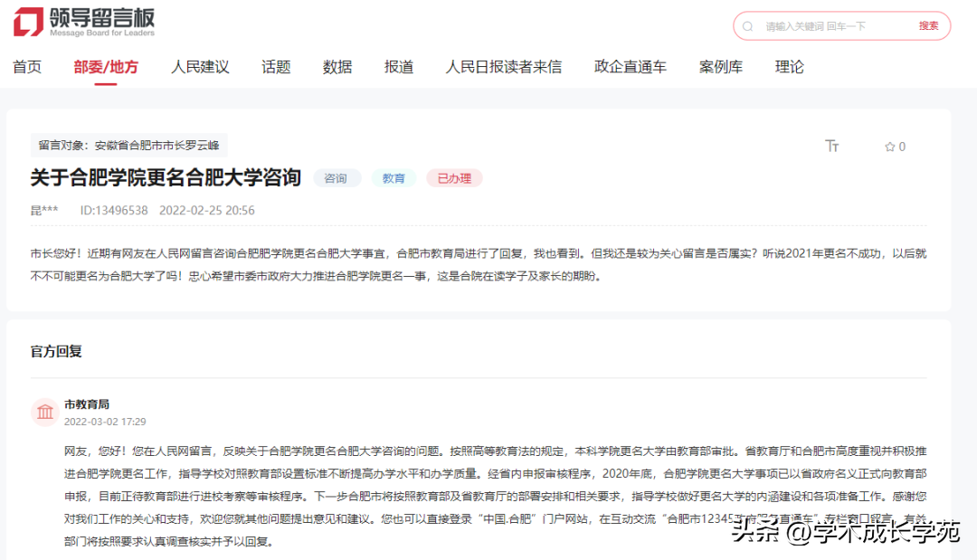Image resolution: width=977 pixels, height=560 pixels.
Task: Click the 市教育局 responder name
Action: click(x=87, y=404)
